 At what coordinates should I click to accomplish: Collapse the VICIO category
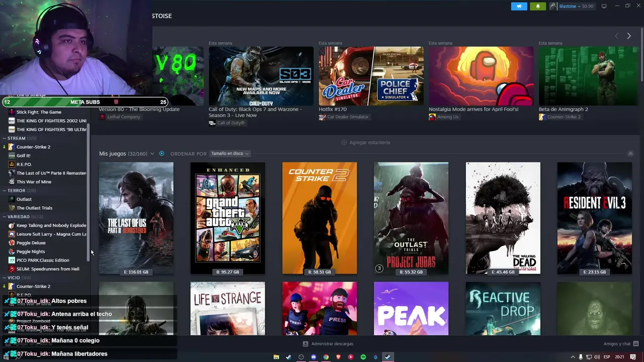(4, 278)
